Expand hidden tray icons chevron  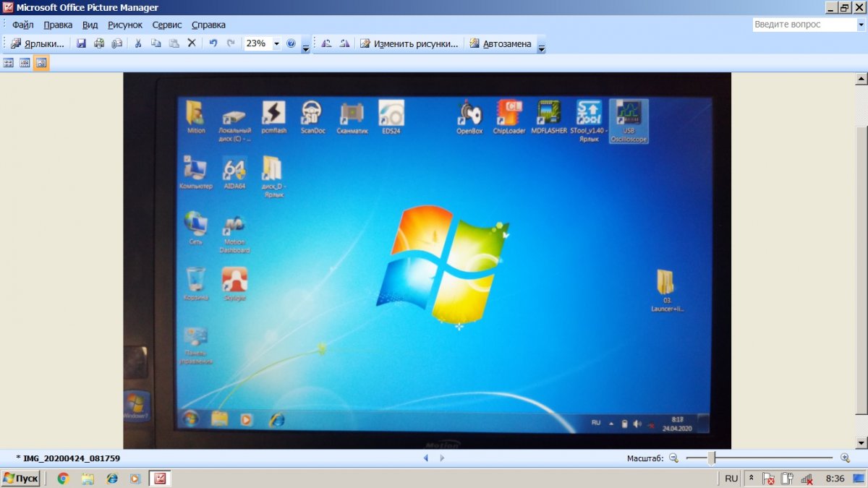(x=752, y=479)
